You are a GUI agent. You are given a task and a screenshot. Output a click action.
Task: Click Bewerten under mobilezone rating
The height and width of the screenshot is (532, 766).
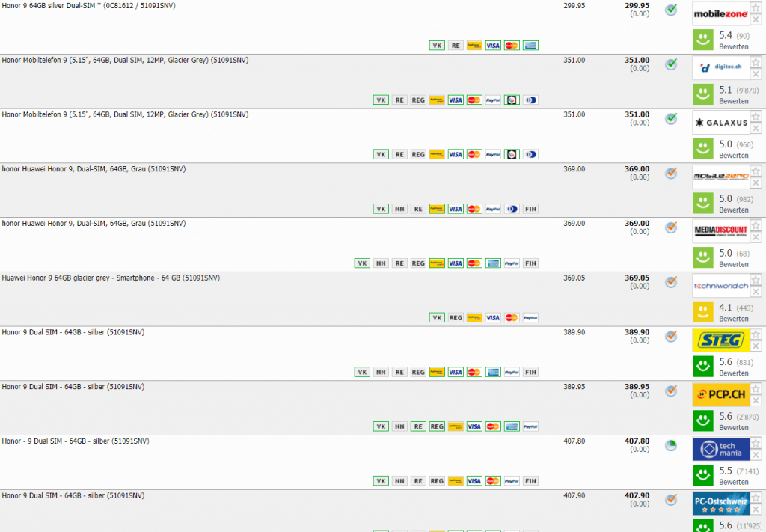click(734, 47)
